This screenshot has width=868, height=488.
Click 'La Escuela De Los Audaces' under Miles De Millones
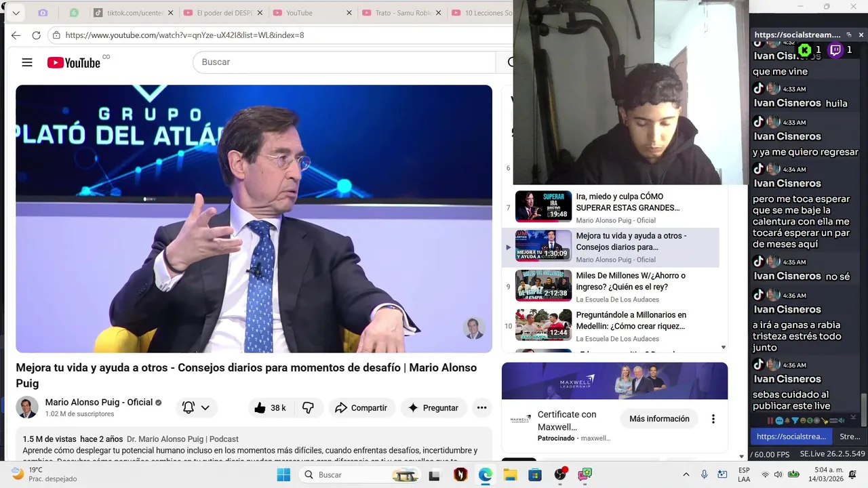click(617, 300)
